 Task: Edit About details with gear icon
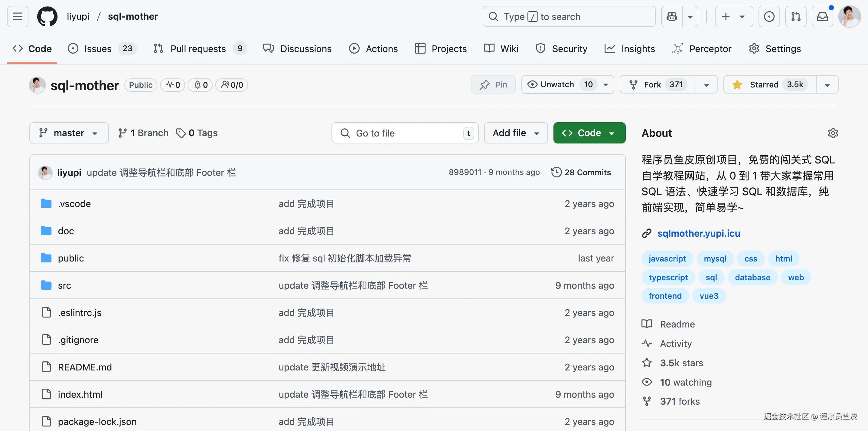[833, 133]
